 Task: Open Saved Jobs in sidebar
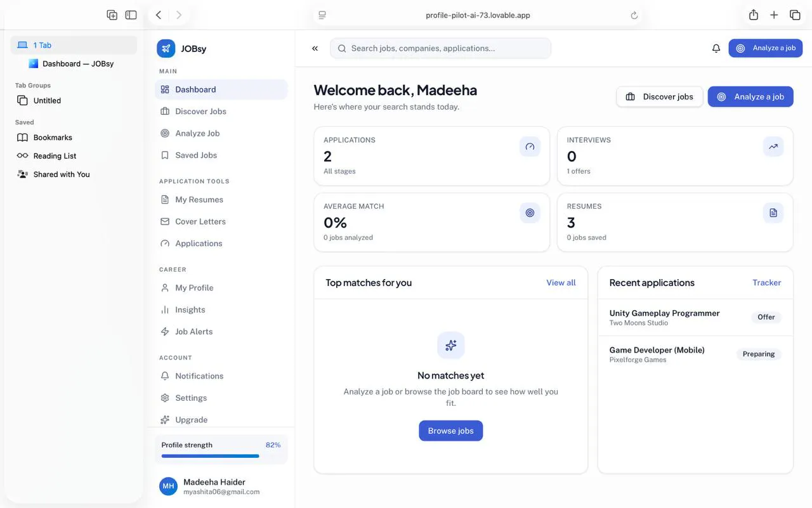coord(221,155)
